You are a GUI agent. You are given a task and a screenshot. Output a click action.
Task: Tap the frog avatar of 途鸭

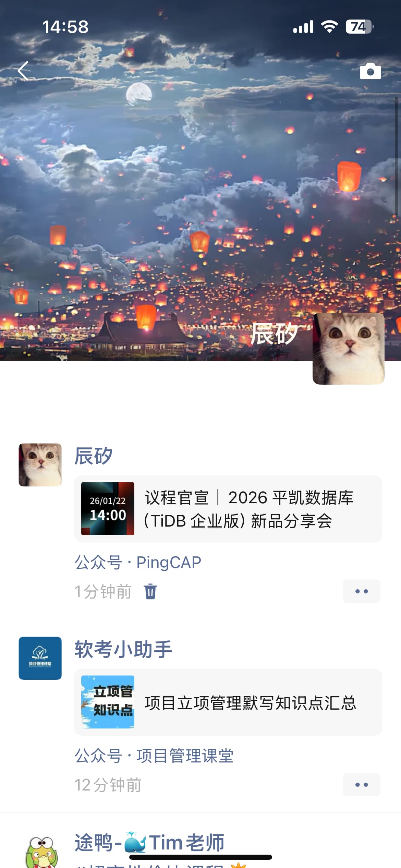point(40,852)
